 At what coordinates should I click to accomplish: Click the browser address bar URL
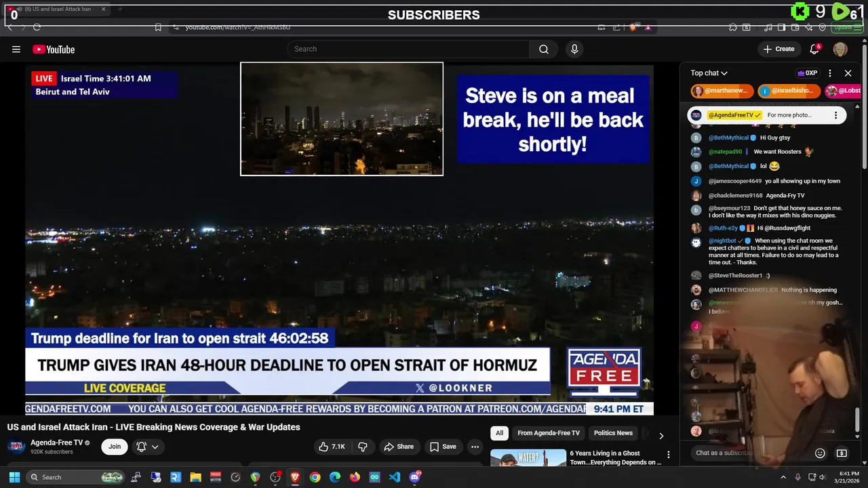(237, 27)
